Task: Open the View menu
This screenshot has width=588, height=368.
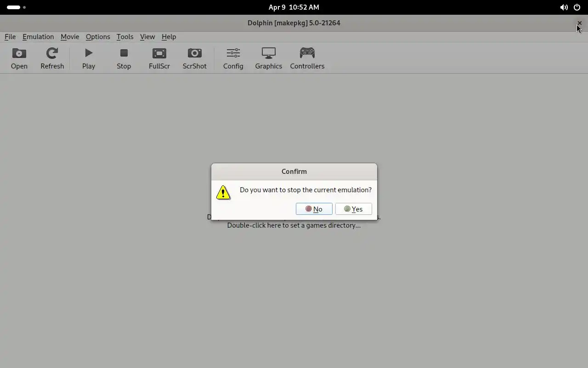Action: (x=147, y=37)
